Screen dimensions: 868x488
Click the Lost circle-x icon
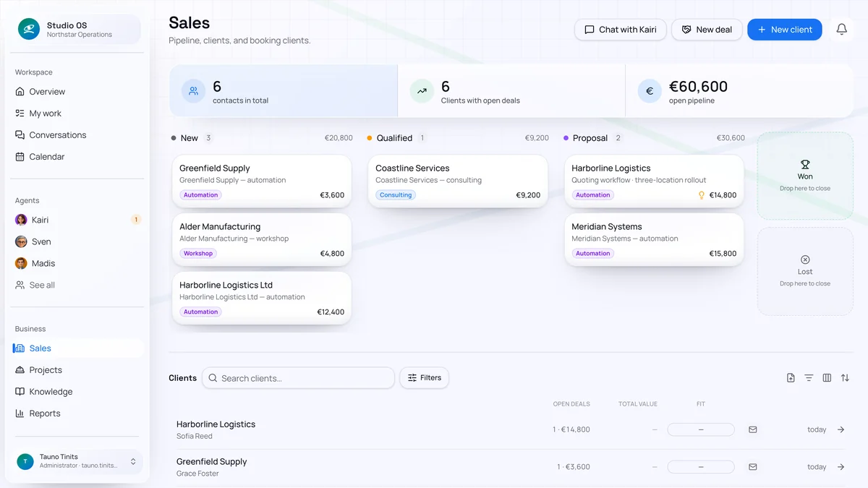805,260
